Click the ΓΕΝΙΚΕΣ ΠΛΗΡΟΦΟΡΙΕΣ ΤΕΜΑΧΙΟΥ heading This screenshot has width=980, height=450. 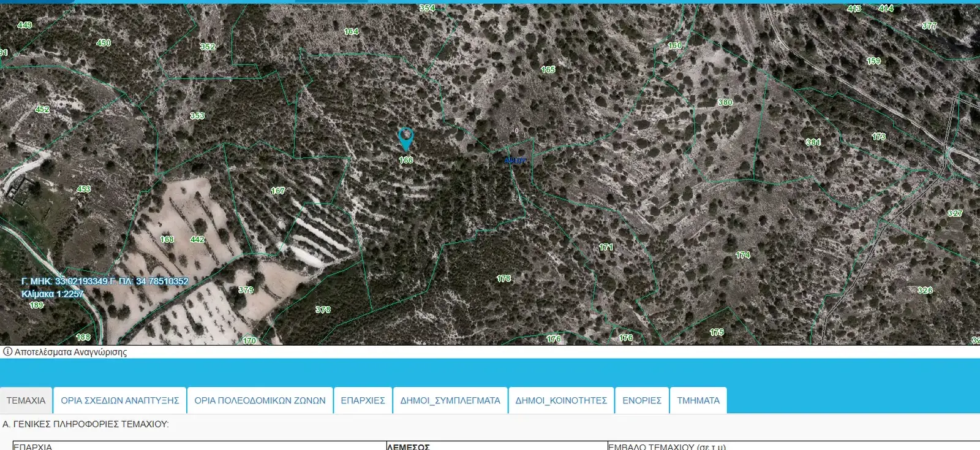(x=85, y=424)
